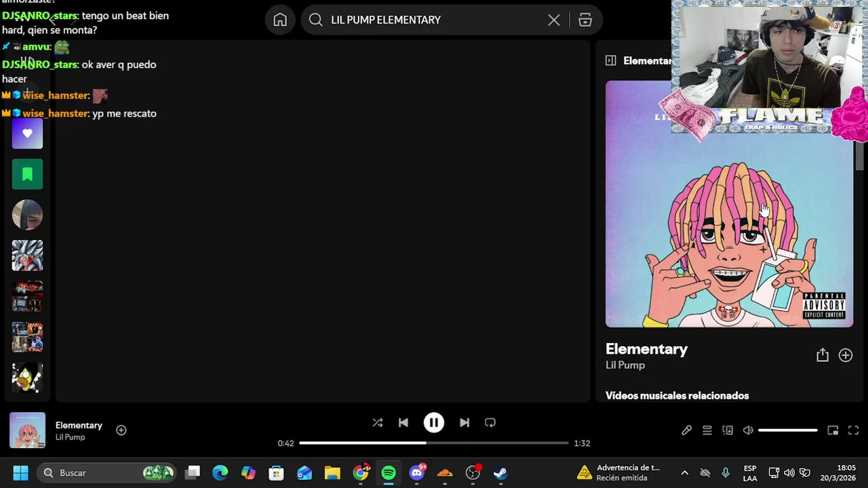Pause the current song

(x=434, y=422)
